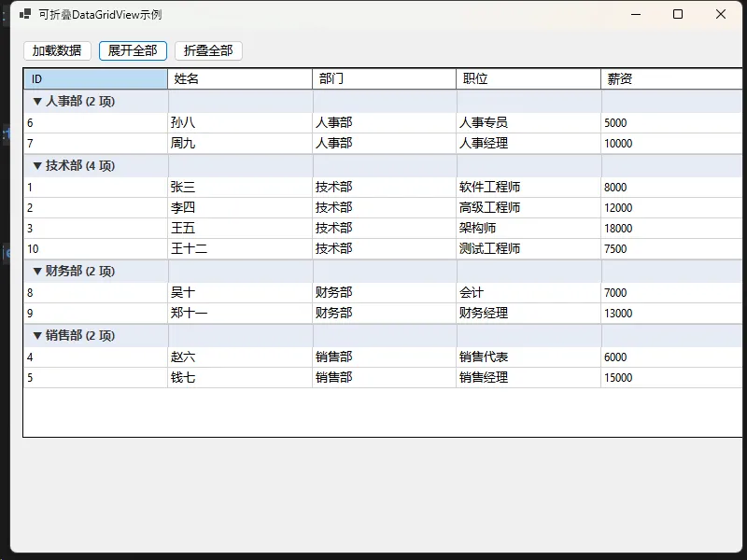Maximize the application window
Screen dimensions: 747x560
(678, 15)
